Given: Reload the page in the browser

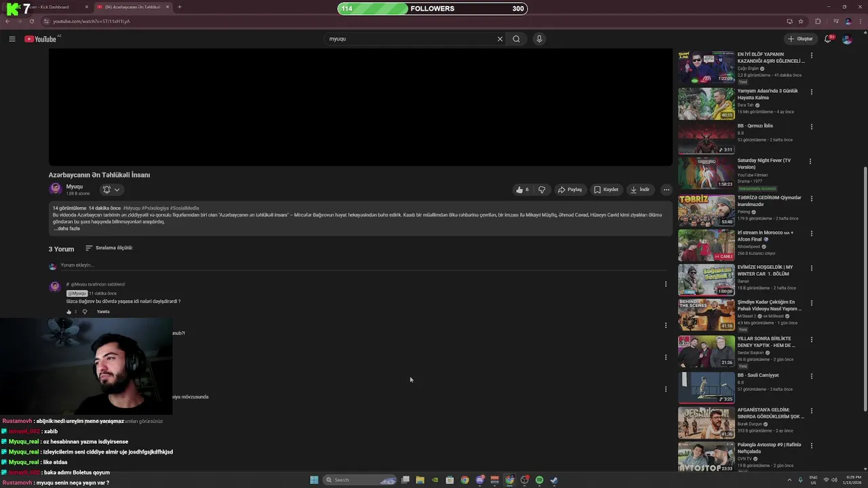Looking at the screenshot, I should point(31,21).
